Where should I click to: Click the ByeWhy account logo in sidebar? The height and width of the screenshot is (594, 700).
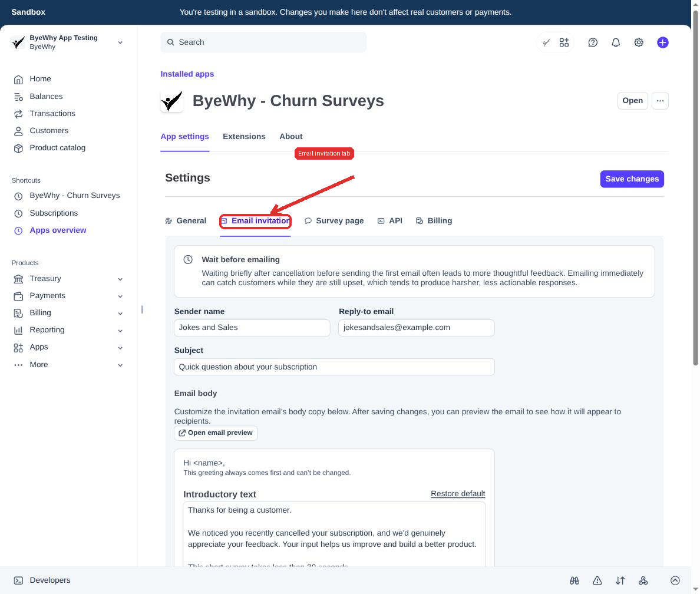(x=18, y=42)
